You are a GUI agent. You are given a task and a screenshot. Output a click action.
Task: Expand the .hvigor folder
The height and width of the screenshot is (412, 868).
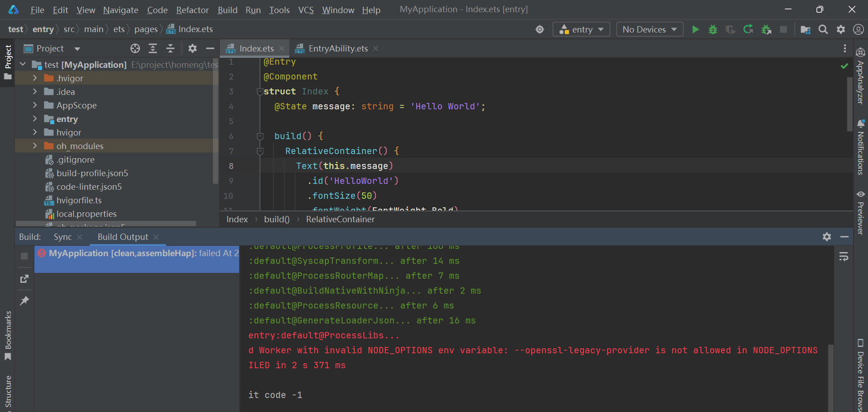(x=35, y=78)
